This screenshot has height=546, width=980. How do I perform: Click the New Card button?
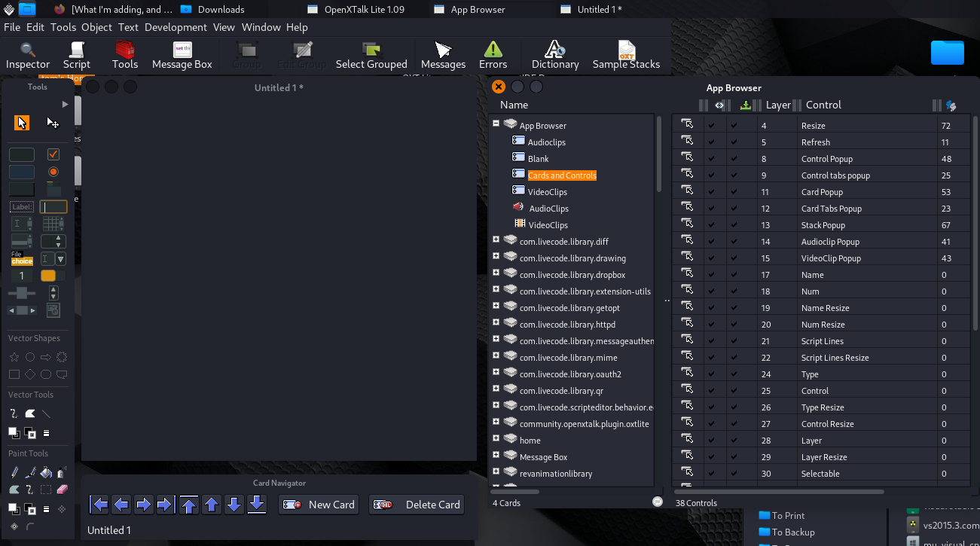coord(319,505)
